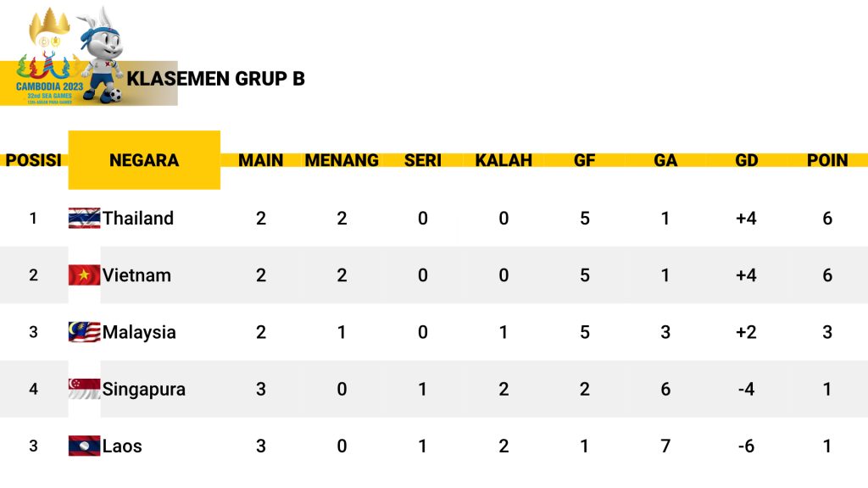Click the MENANG column header
This screenshot has width=868, height=488.
point(342,160)
